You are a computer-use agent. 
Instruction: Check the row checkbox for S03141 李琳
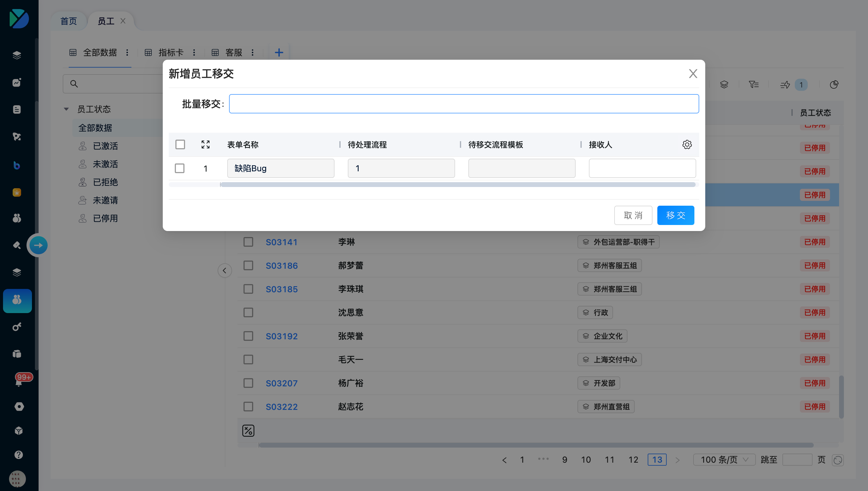coord(248,242)
